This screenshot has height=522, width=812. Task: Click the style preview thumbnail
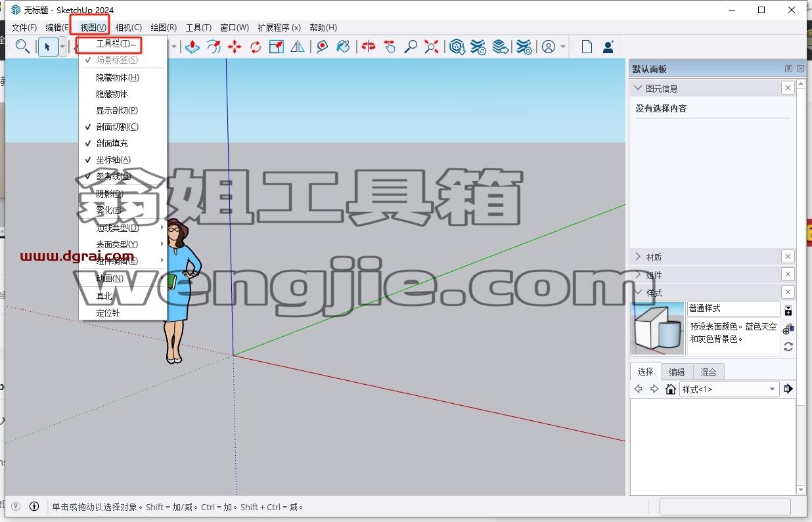658,328
